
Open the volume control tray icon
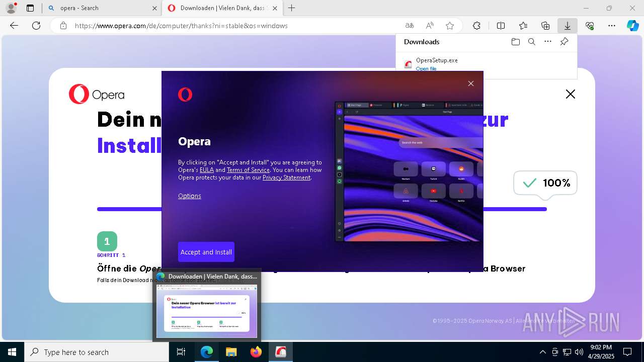pyautogui.click(x=579, y=352)
